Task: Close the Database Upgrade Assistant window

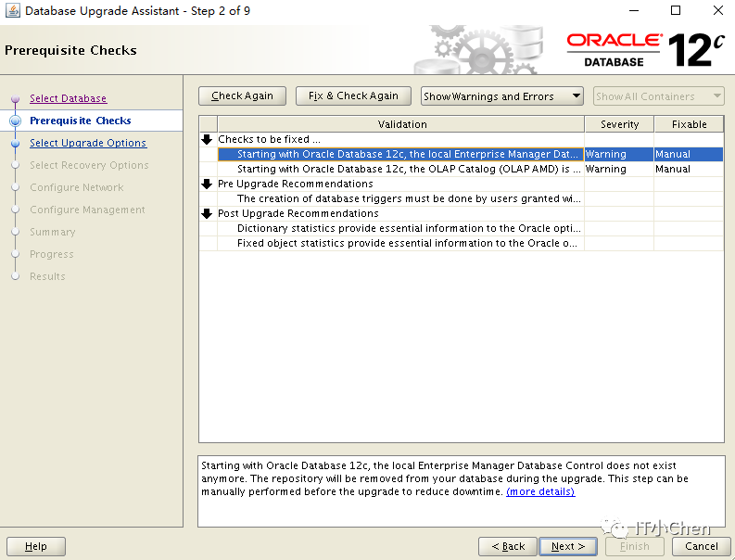Action: click(717, 10)
